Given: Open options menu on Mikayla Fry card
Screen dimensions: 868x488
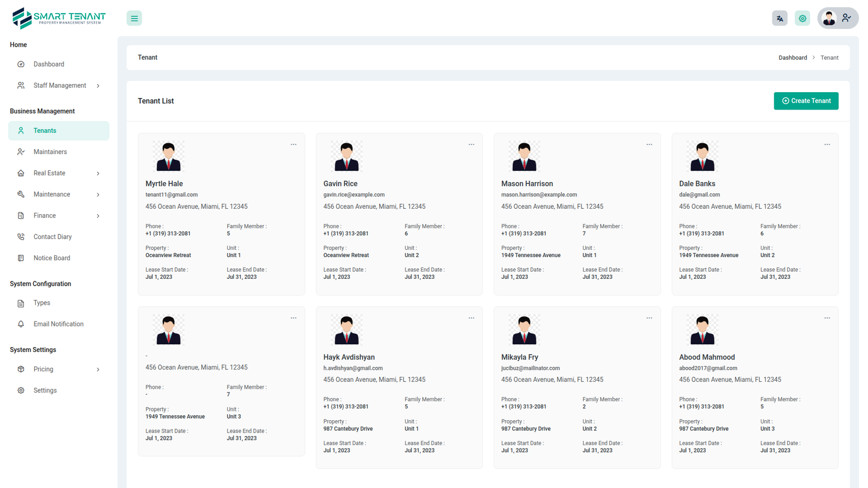Looking at the screenshot, I should pyautogui.click(x=649, y=318).
